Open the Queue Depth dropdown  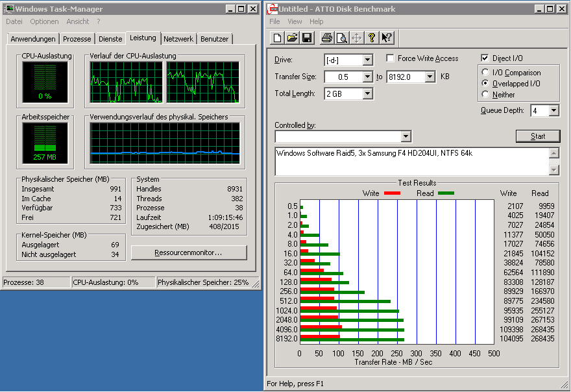pyautogui.click(x=553, y=110)
